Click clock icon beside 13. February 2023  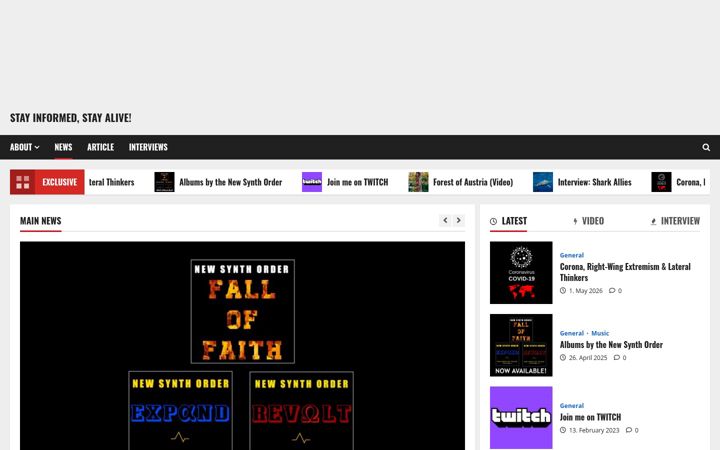562,430
